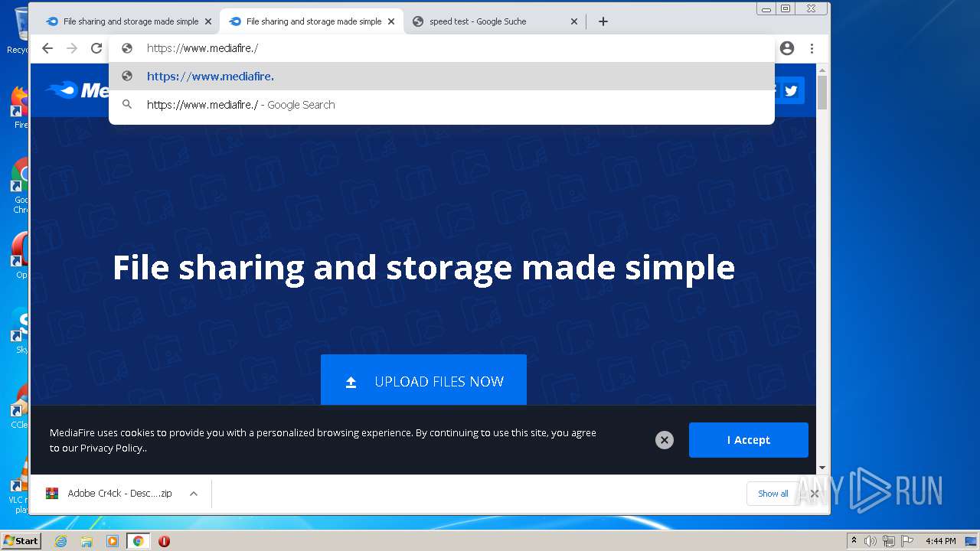Close the downloads bar
This screenshot has height=551, width=980.
815,494
